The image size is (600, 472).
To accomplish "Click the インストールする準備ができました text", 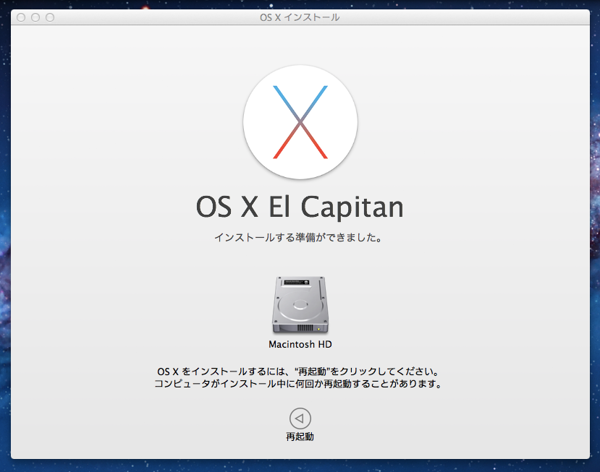I will pyautogui.click(x=298, y=237).
